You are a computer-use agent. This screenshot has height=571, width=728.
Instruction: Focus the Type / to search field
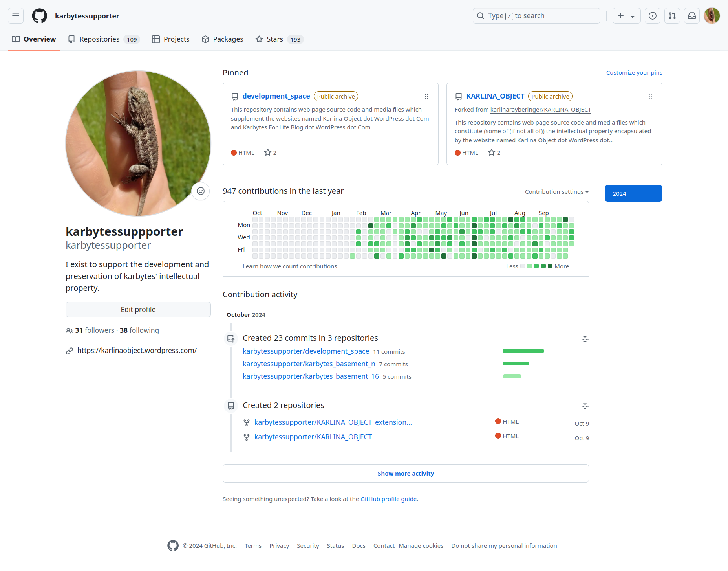point(536,16)
